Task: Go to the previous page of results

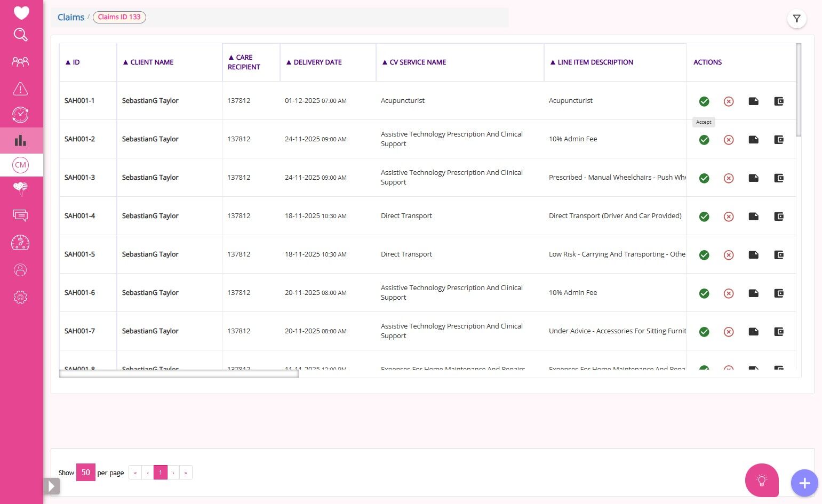Action: point(148,473)
